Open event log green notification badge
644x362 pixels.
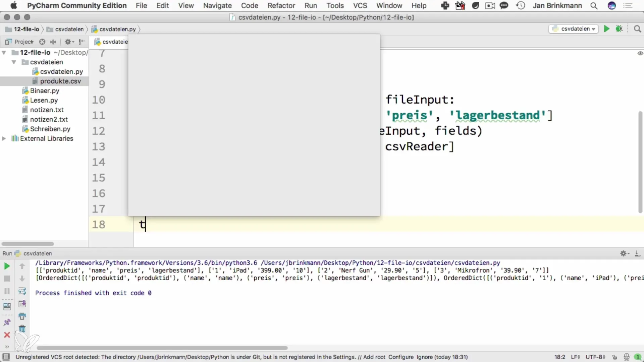pyautogui.click(x=638, y=357)
